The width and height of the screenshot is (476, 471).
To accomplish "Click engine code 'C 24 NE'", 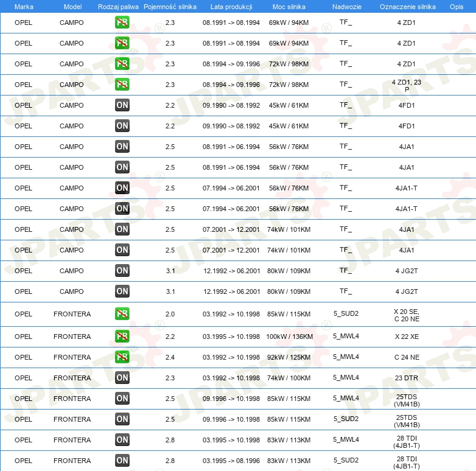I will pyautogui.click(x=407, y=357).
